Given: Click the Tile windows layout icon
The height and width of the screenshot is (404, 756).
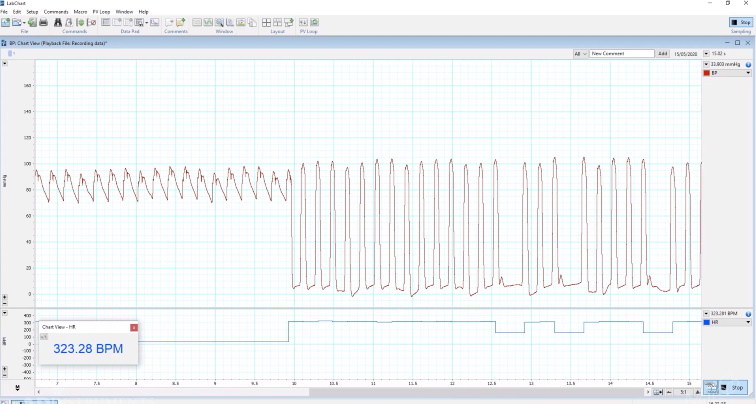Looking at the screenshot, I should pos(266,22).
